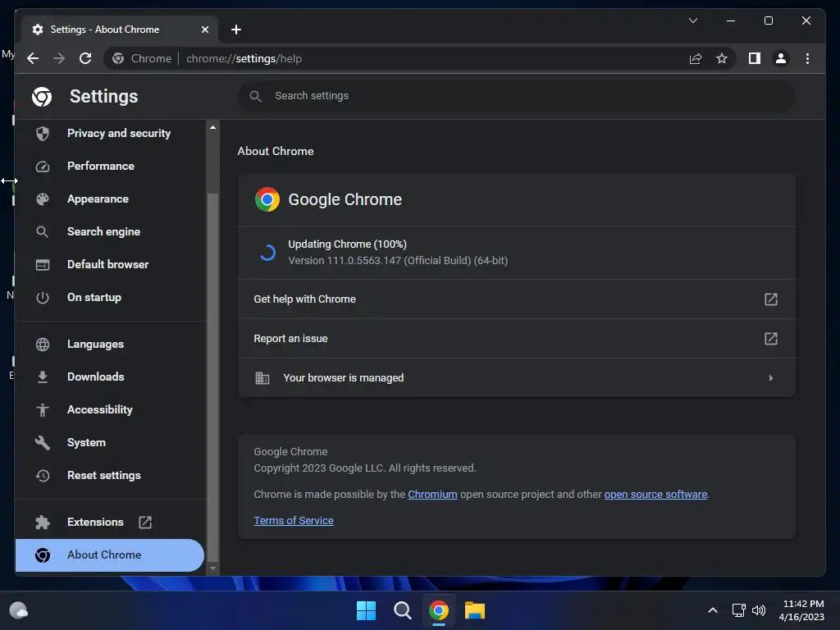Click the Languages globe icon

coord(43,345)
